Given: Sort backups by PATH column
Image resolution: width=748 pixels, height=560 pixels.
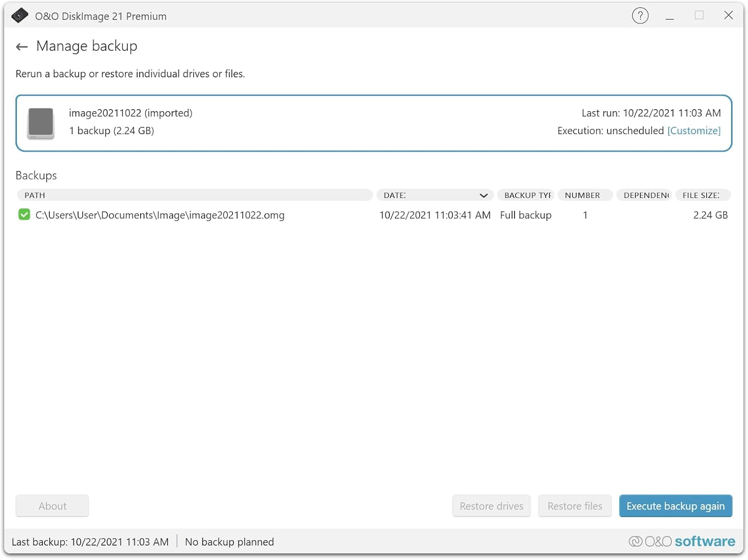Looking at the screenshot, I should tap(194, 195).
